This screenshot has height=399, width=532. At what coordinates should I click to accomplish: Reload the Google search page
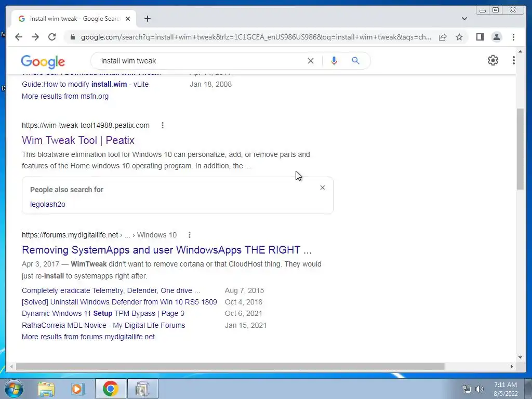(52, 37)
